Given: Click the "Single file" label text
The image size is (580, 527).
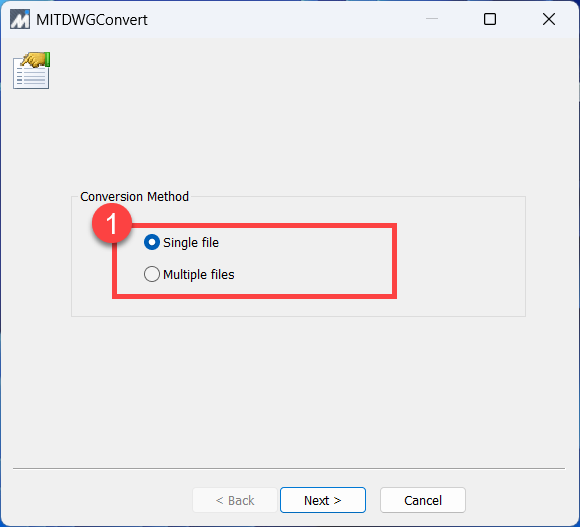Looking at the screenshot, I should [x=191, y=243].
